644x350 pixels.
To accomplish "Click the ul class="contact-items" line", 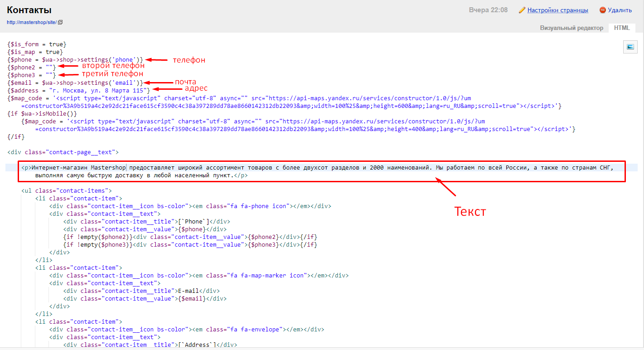I will coord(66,191).
